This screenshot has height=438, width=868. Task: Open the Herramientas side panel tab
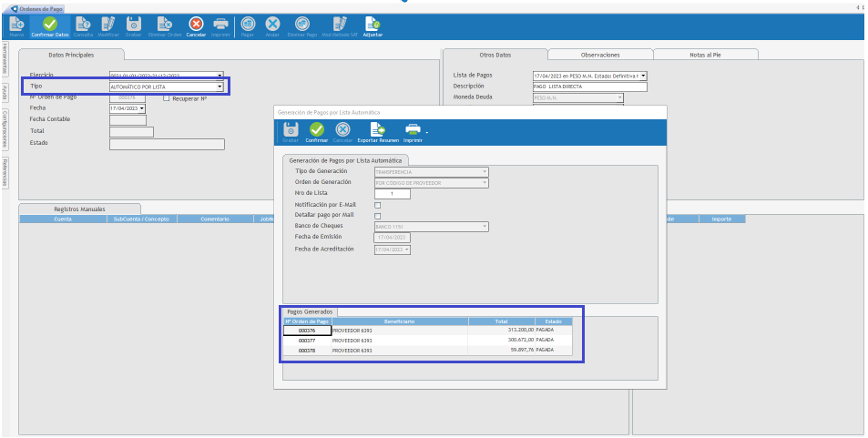tap(5, 58)
